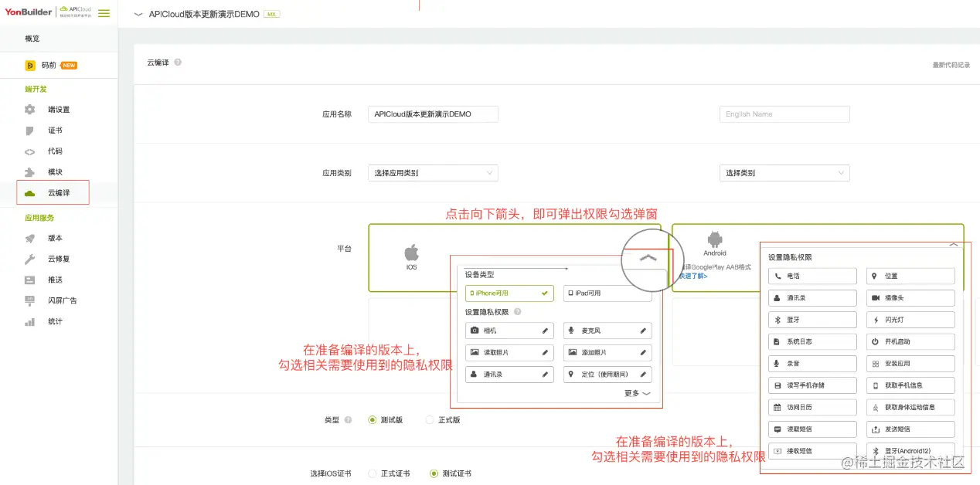The height and width of the screenshot is (485, 980).
Task: Toggle the 读写手机存储 Android permission
Action: click(x=813, y=385)
